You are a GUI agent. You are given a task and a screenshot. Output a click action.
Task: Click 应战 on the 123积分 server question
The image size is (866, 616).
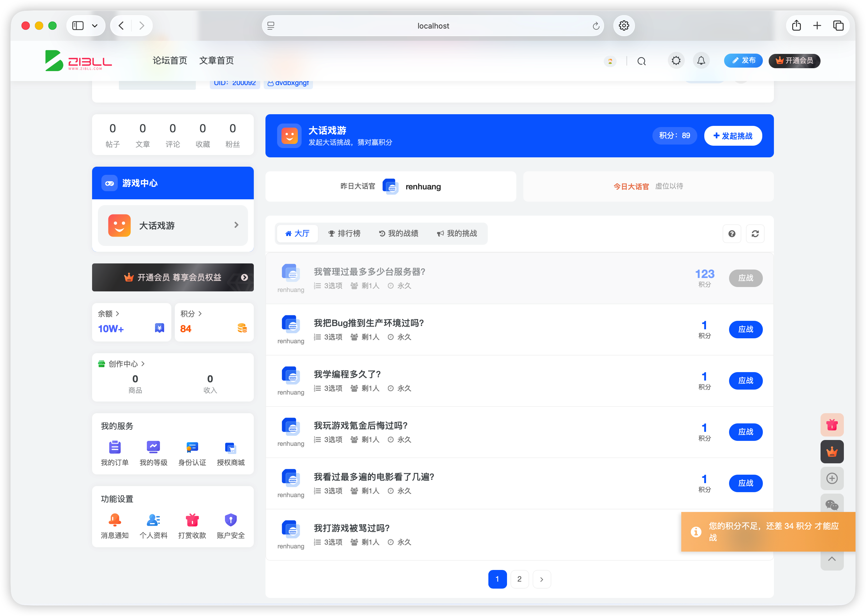click(x=746, y=278)
